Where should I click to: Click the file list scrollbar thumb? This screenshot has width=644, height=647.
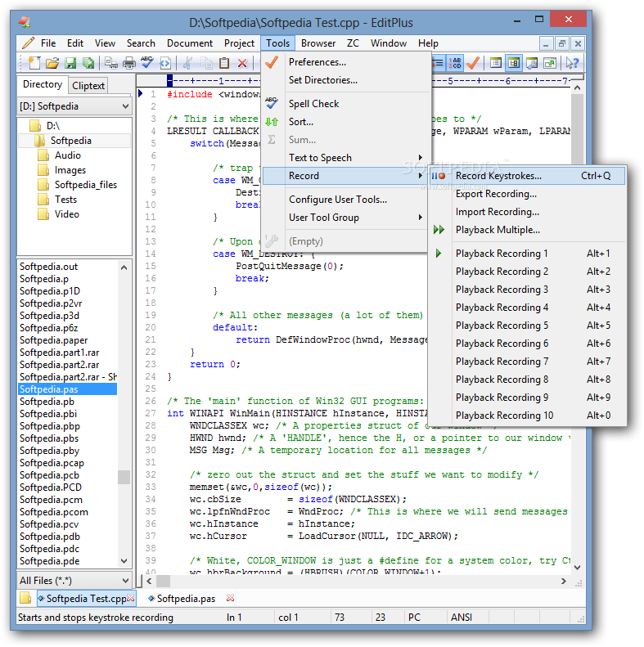coord(124,477)
